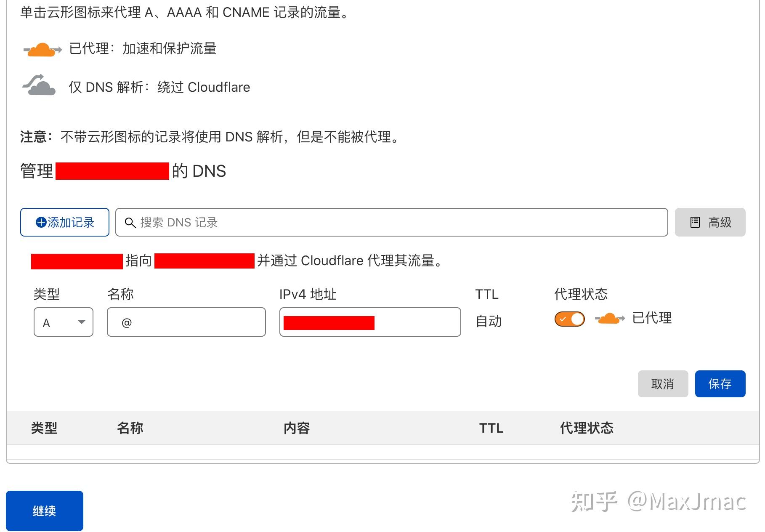Click the 代理状态 table column header
Image resolution: width=765 pixels, height=532 pixels.
point(587,428)
